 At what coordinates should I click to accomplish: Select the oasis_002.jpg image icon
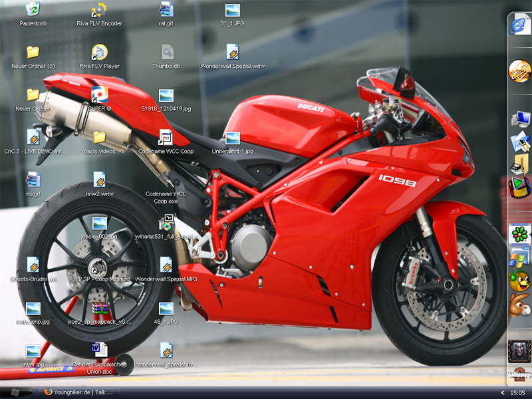pos(99,223)
